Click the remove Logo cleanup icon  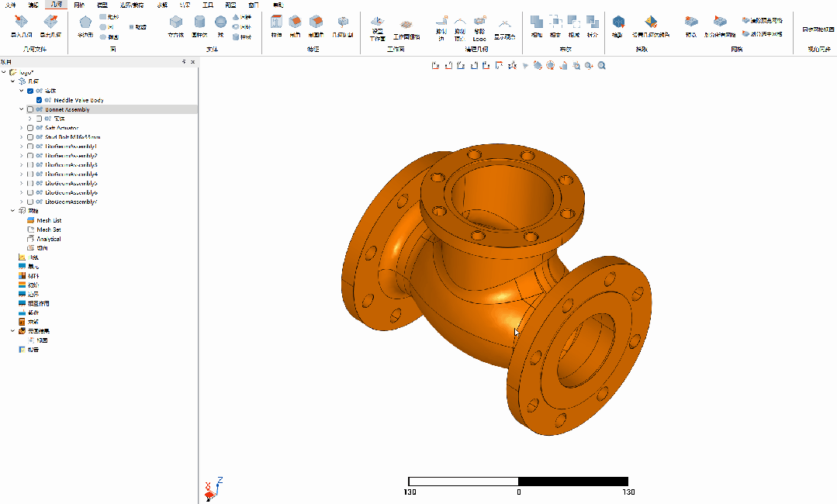(x=479, y=21)
